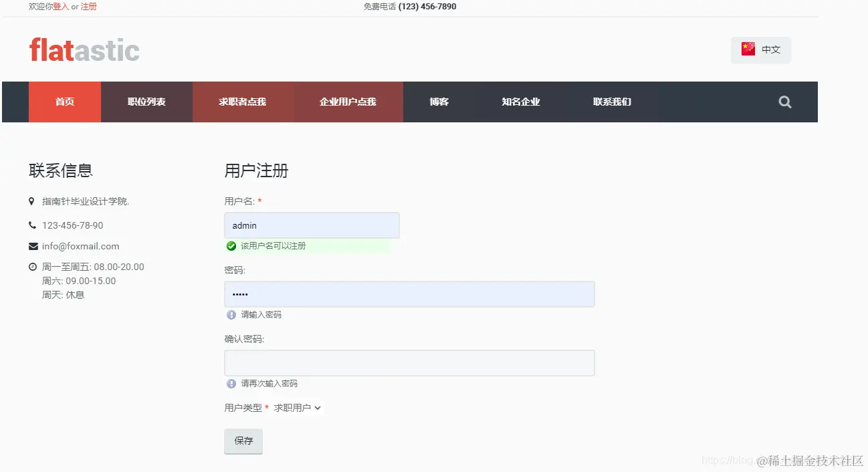The height and width of the screenshot is (472, 868).
Task: Click the 联系信息 heading
Action: pos(61,170)
